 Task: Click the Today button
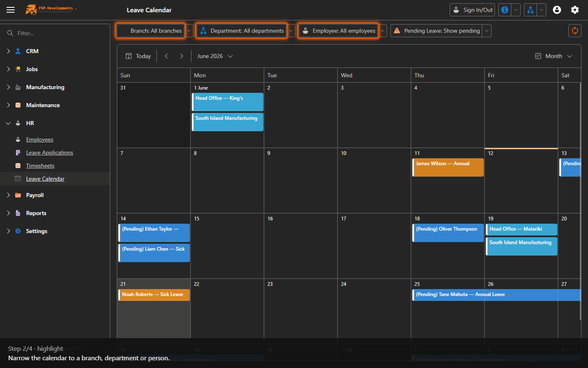tap(138, 56)
